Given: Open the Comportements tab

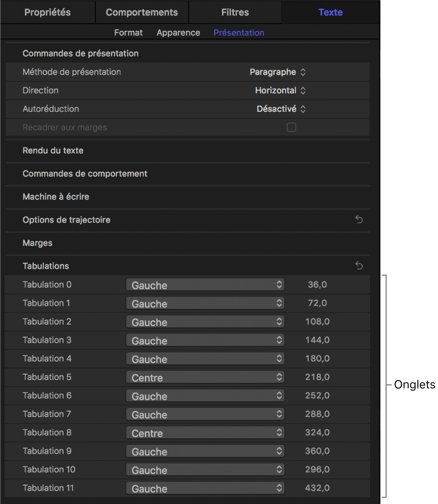Looking at the screenshot, I should 142,12.
